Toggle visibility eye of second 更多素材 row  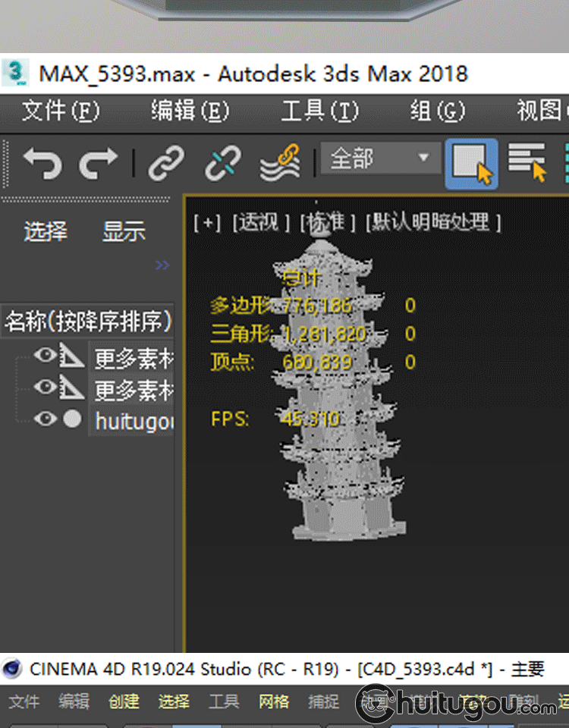(x=45, y=387)
